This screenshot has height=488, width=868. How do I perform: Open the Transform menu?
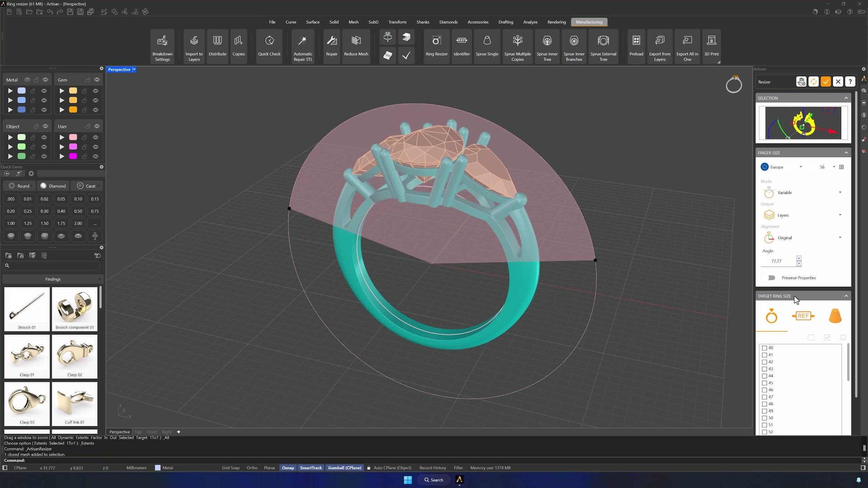click(x=397, y=22)
